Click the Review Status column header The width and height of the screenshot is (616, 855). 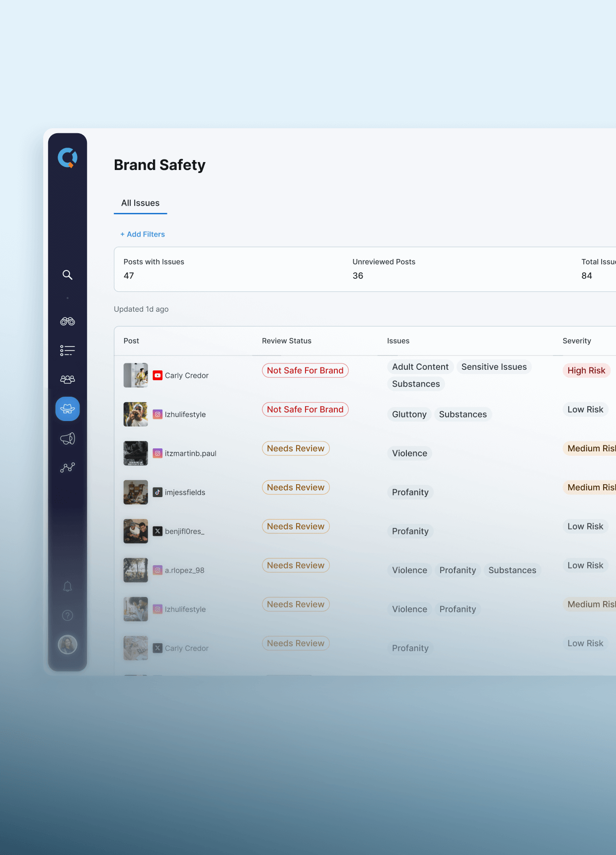point(287,341)
